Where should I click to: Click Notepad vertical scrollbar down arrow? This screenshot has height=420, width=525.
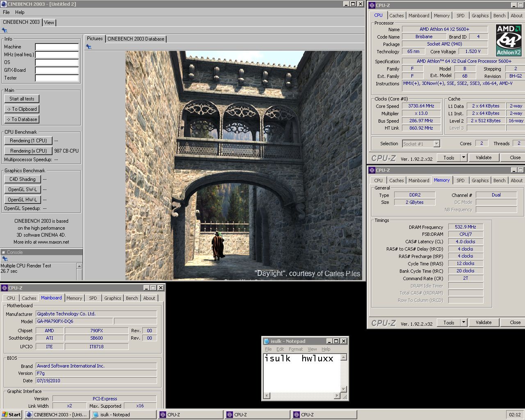[344, 389]
